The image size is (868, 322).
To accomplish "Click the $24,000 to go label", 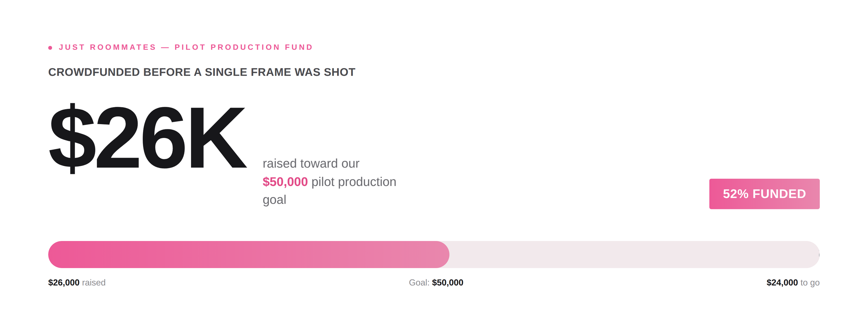I will (793, 282).
